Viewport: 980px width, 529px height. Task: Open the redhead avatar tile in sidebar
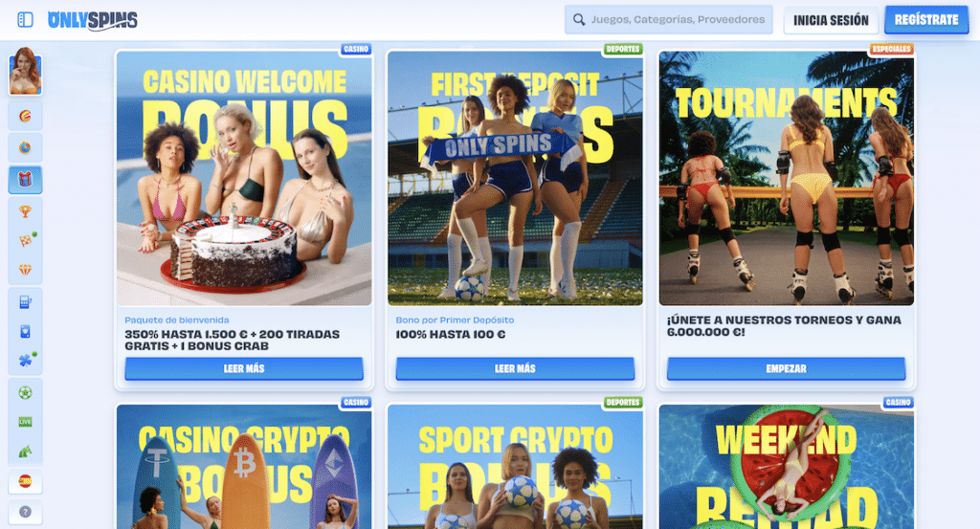click(x=25, y=71)
